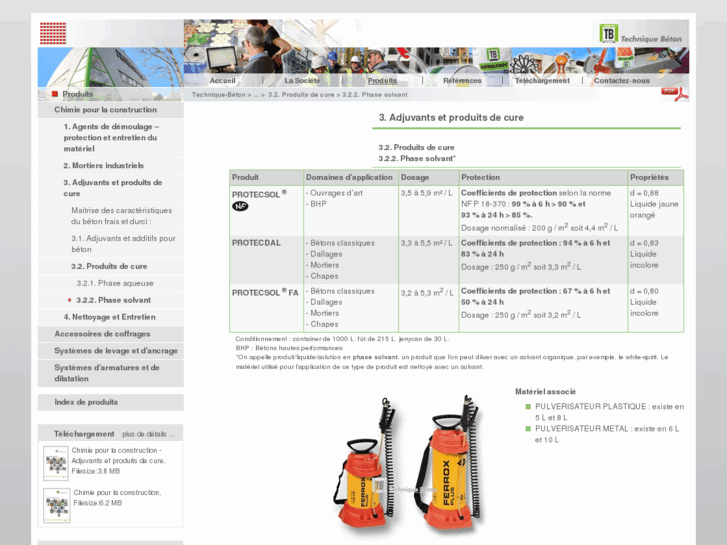Open the Téléchargement menu item in top navigation
This screenshot has height=545, width=727.
tap(542, 80)
